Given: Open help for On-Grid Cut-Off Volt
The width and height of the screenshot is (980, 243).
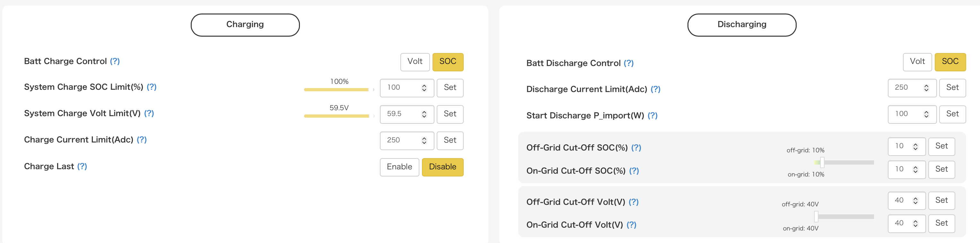Looking at the screenshot, I should pos(631,225).
